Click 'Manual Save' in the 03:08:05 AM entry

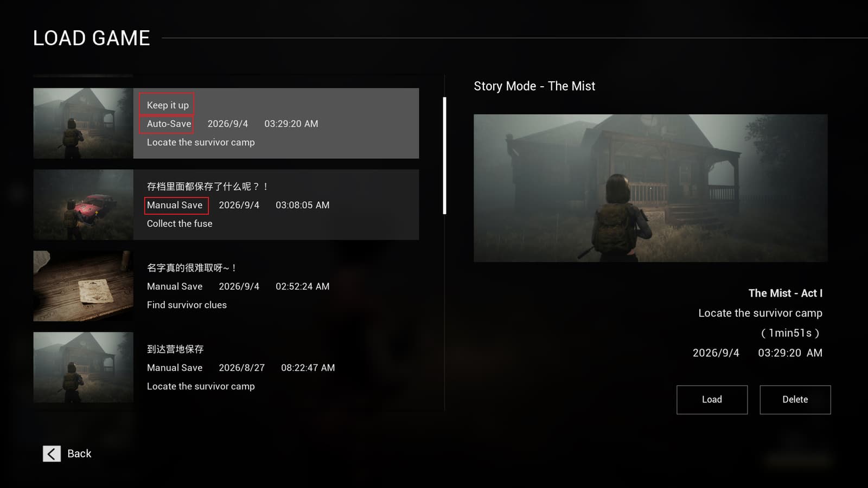tap(175, 205)
